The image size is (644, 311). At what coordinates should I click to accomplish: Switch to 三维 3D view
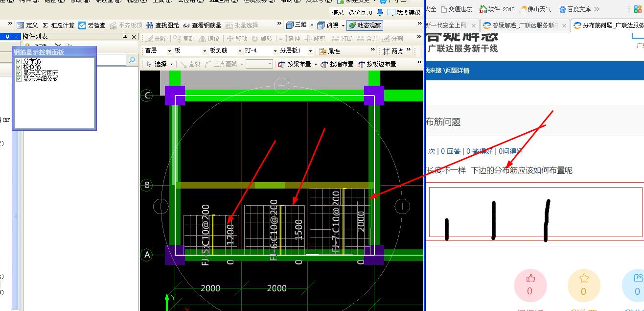click(297, 25)
